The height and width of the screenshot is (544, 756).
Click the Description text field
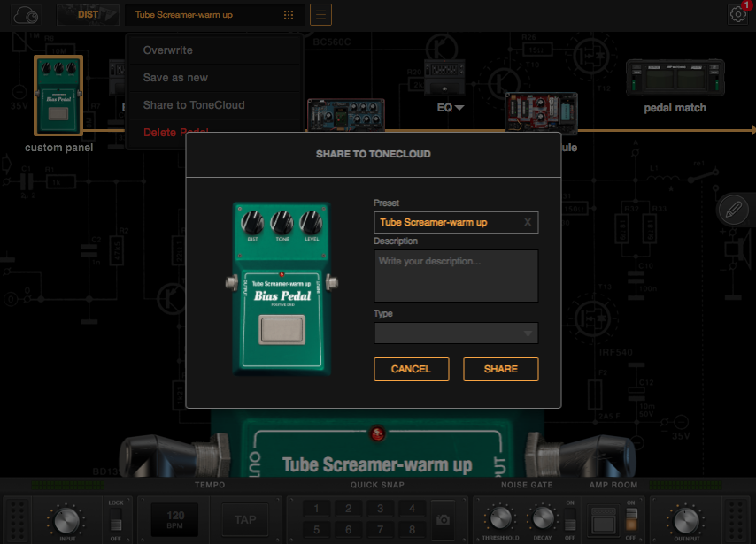point(456,276)
